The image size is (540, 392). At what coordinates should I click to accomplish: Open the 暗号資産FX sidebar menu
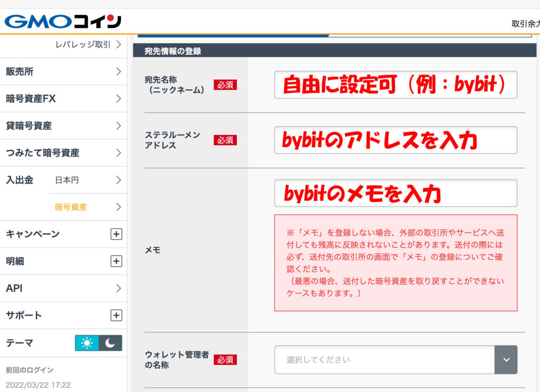point(63,99)
